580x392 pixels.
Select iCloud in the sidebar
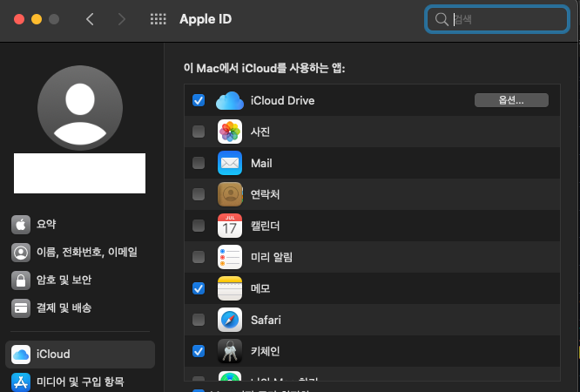80,355
